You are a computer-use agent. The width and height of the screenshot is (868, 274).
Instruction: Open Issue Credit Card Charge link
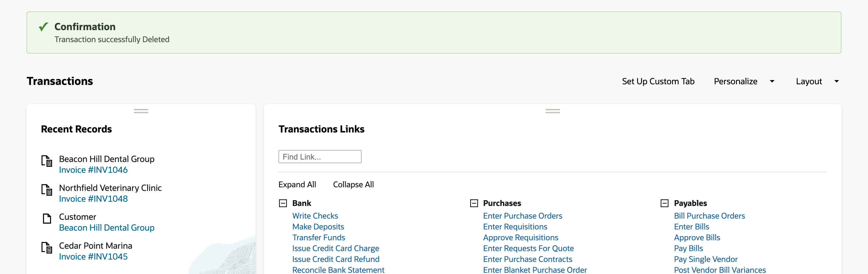[x=336, y=248]
